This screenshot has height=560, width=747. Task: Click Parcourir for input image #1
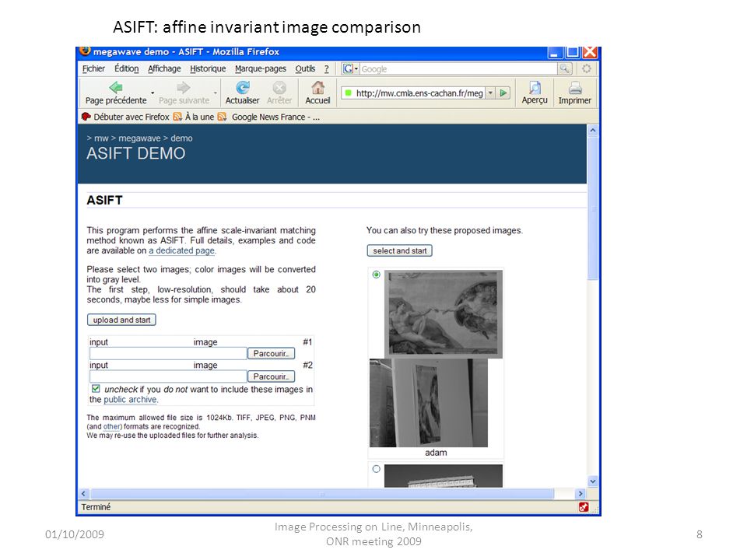pos(271,353)
